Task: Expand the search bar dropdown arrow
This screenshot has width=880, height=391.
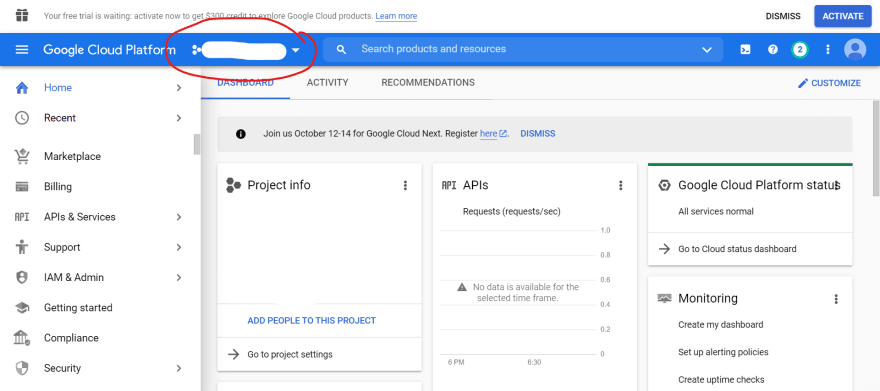Action: click(x=707, y=50)
